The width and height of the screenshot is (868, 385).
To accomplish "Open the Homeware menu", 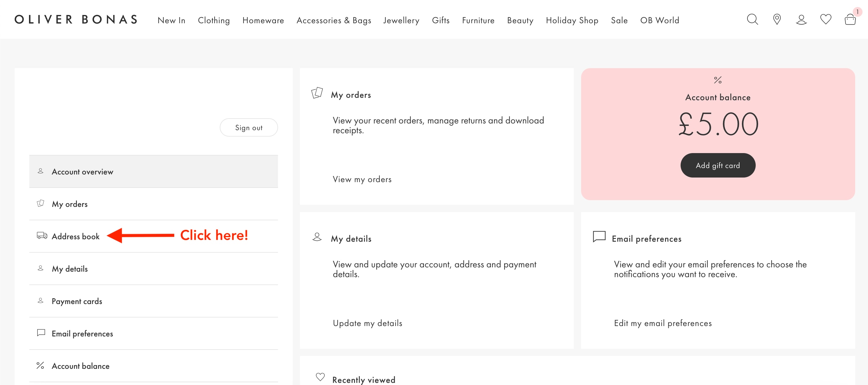I will [263, 20].
